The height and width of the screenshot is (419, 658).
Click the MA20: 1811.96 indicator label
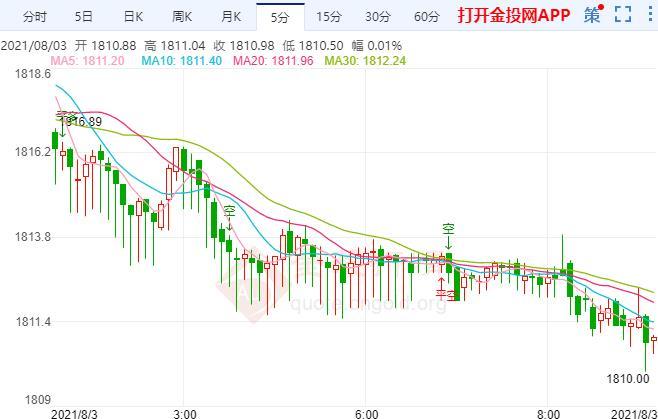click(273, 61)
